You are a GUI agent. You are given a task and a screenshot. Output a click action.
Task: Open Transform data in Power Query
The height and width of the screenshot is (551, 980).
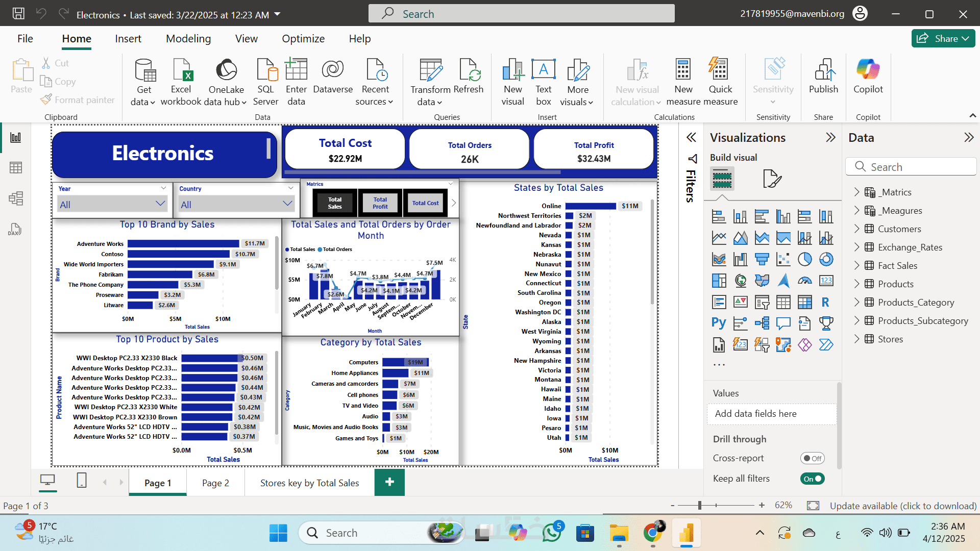430,82
